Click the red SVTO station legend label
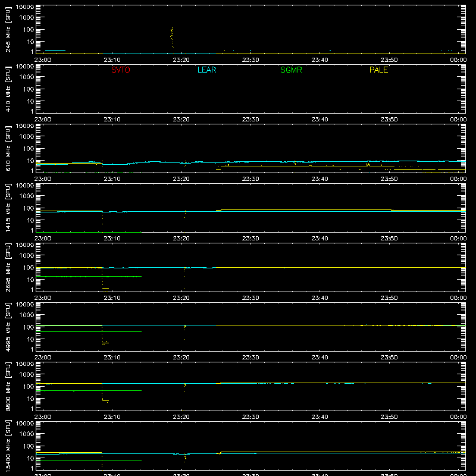The image size is (476, 476). 121,70
